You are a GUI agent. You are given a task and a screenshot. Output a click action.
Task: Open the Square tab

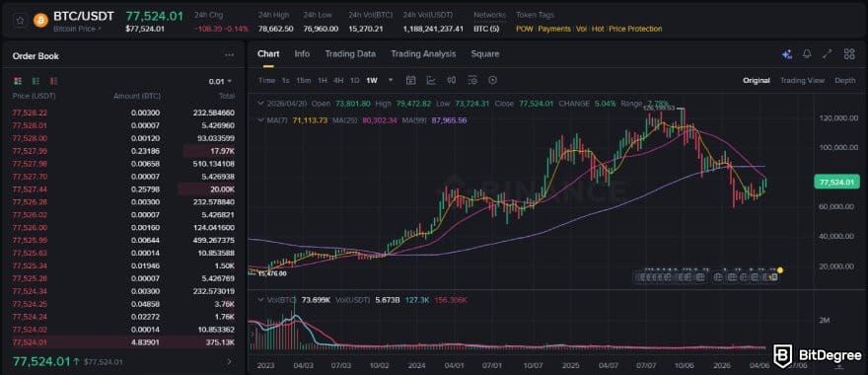(485, 53)
